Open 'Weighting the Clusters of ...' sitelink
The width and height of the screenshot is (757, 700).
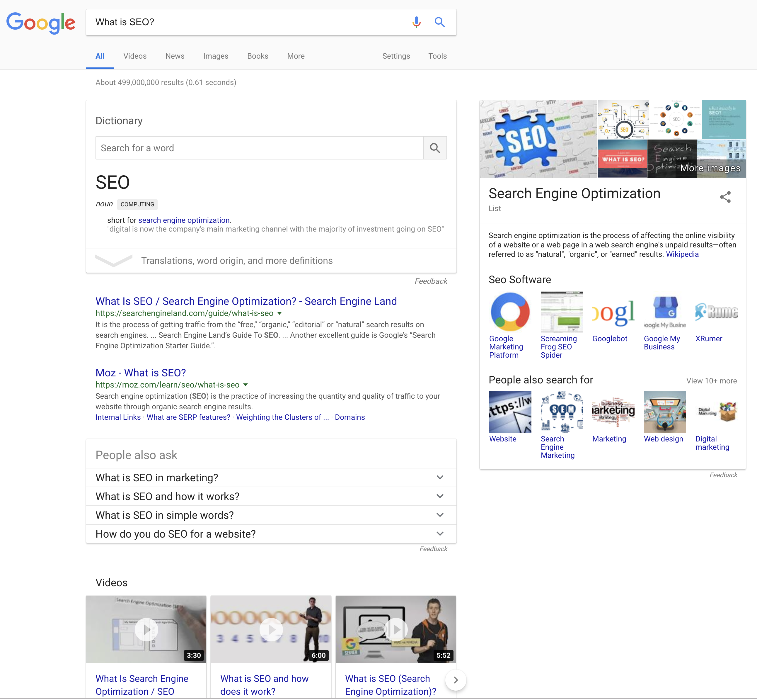[282, 417]
